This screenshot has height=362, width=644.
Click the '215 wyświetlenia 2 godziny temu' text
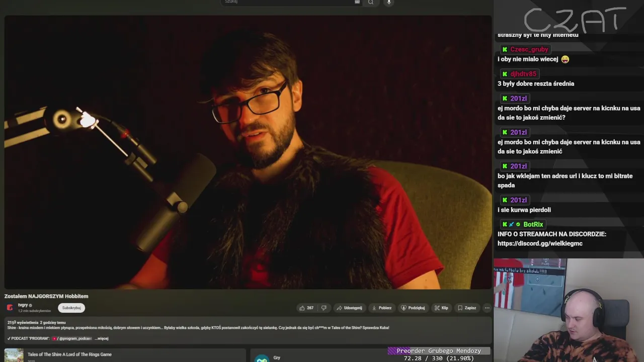click(x=36, y=322)
